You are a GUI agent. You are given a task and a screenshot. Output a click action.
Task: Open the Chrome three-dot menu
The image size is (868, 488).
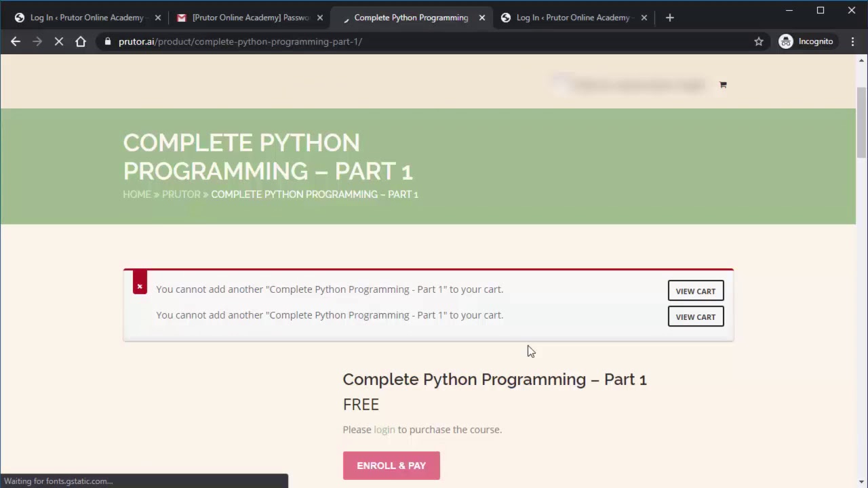pos(852,41)
